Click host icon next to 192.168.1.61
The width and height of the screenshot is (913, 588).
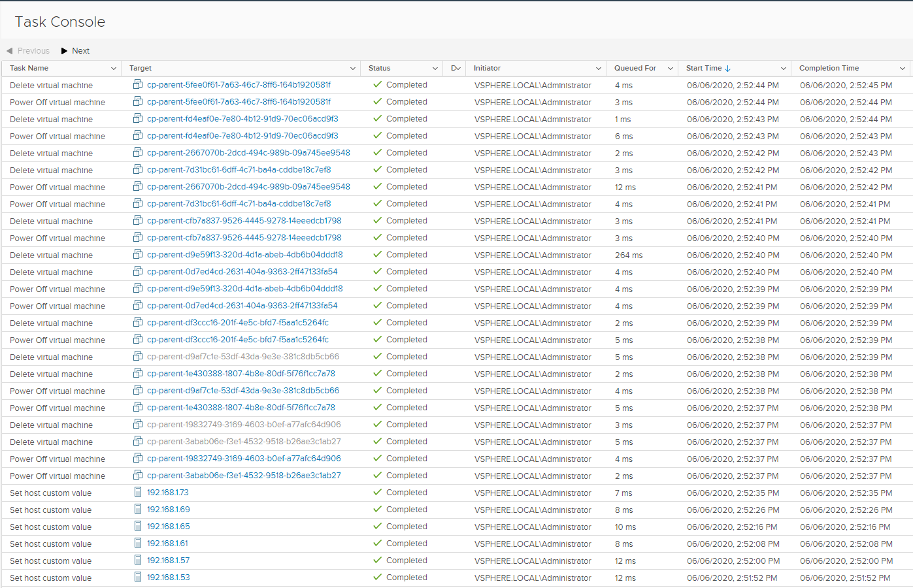[x=138, y=544]
